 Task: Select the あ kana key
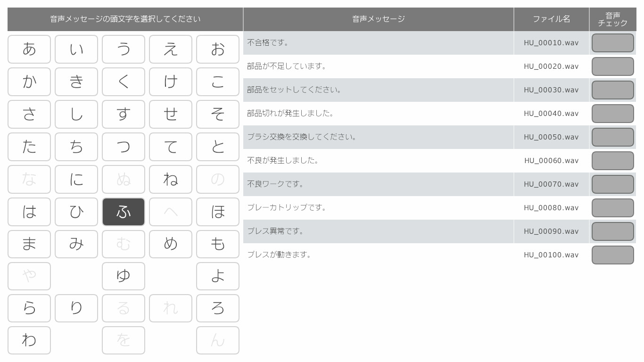pyautogui.click(x=29, y=49)
